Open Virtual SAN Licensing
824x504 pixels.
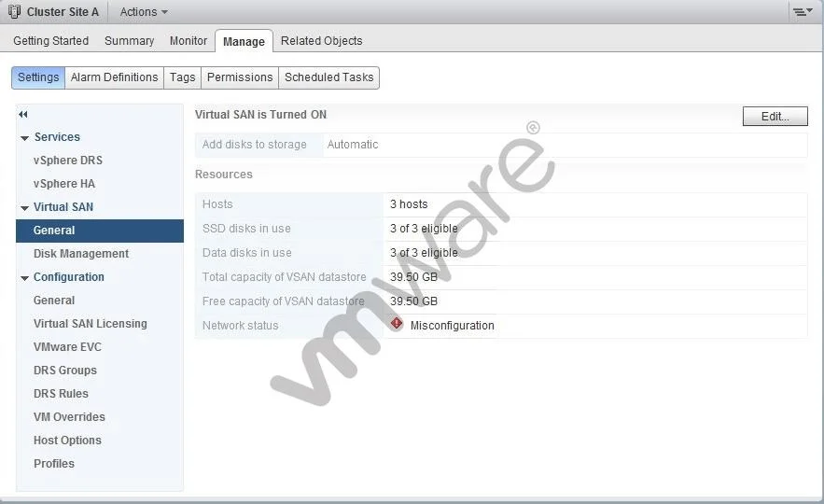pyautogui.click(x=91, y=323)
